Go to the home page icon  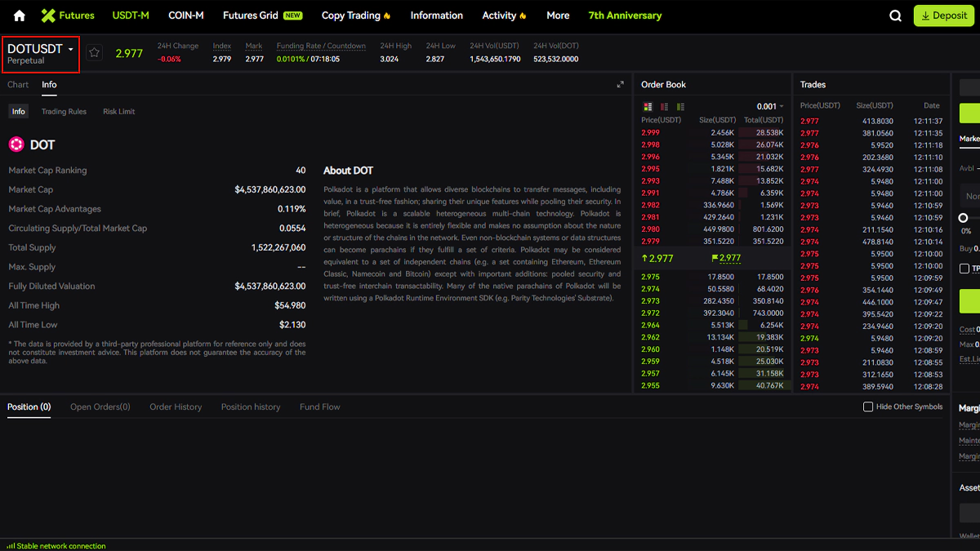[x=20, y=16]
